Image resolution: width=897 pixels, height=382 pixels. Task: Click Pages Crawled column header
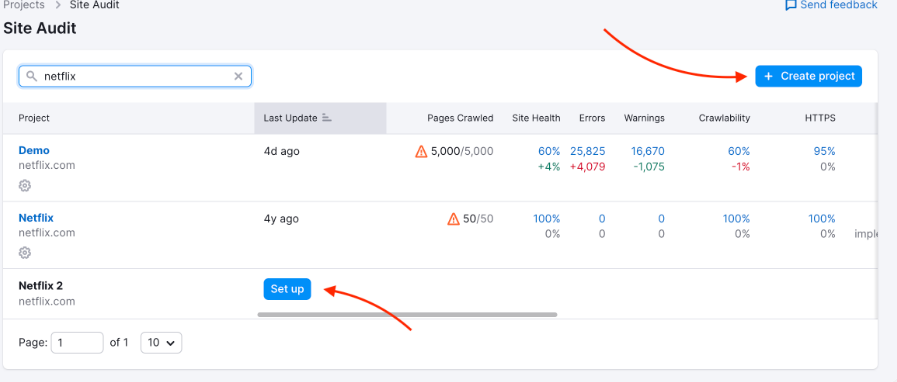click(x=460, y=118)
